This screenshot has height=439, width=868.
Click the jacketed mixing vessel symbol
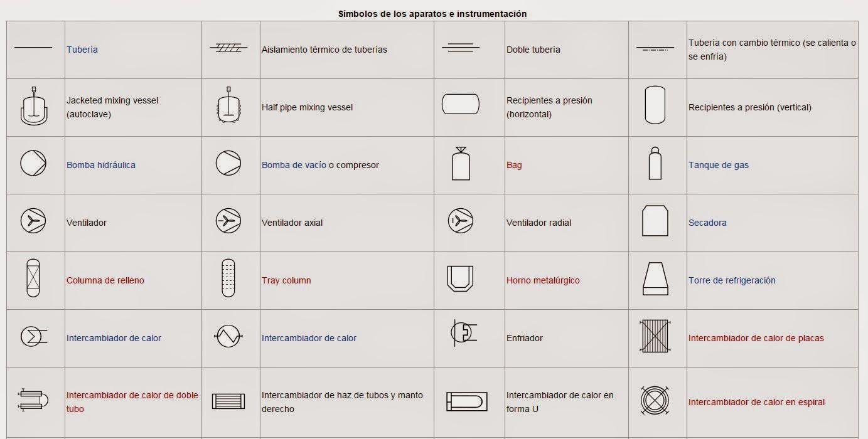coord(33,107)
